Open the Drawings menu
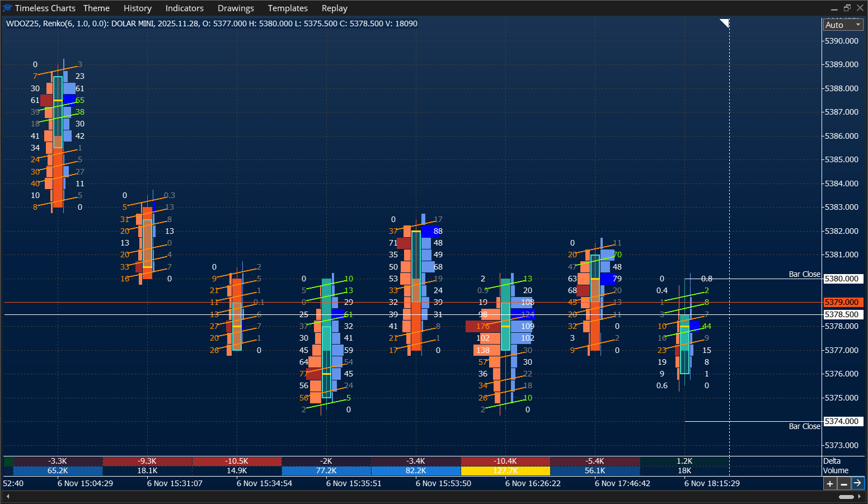 click(236, 8)
